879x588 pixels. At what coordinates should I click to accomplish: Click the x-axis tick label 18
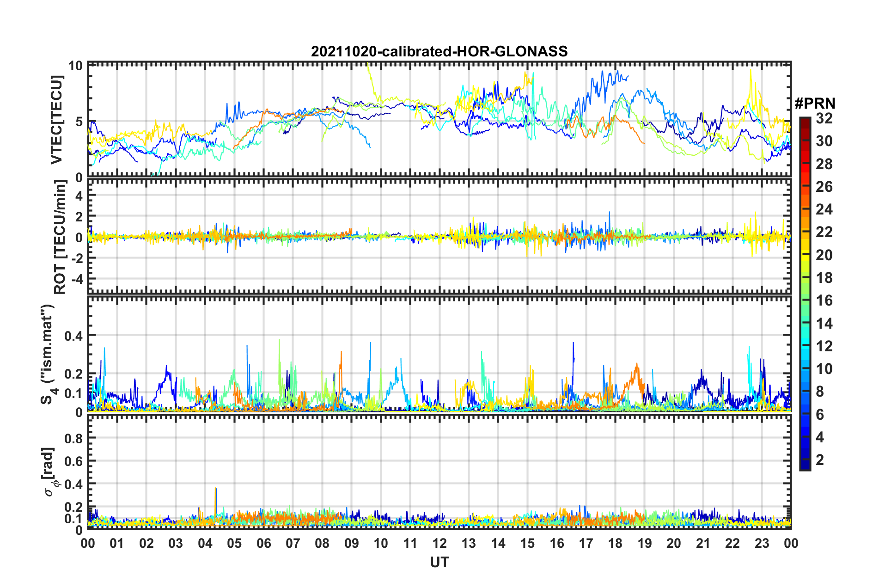pos(615,543)
